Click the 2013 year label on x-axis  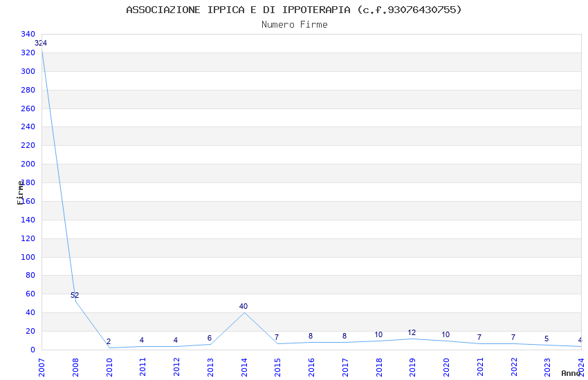[x=210, y=367]
